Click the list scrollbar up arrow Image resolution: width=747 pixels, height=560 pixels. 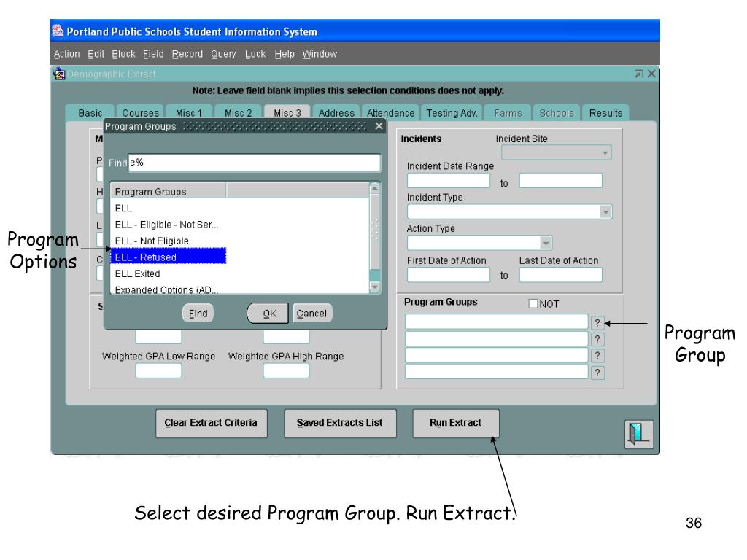coord(375,189)
